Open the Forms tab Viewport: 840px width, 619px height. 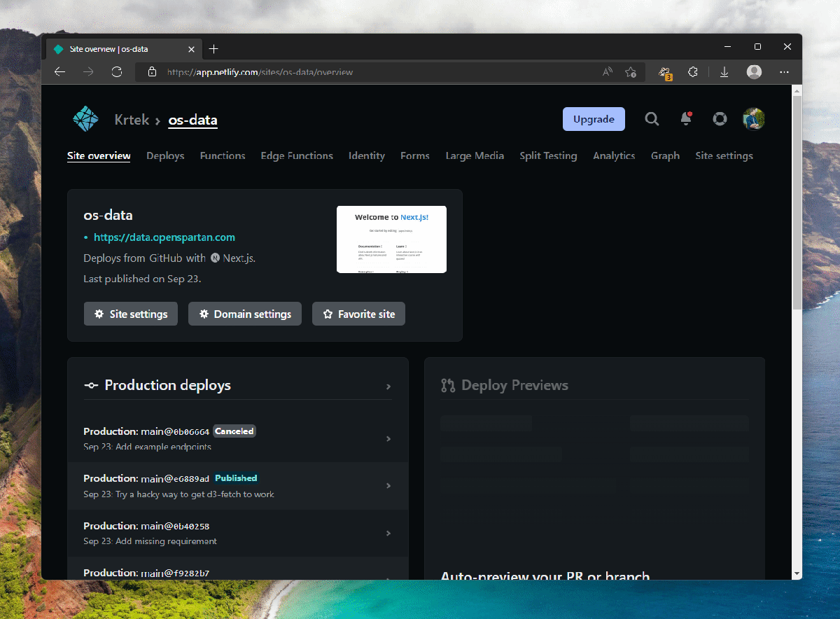pos(415,155)
